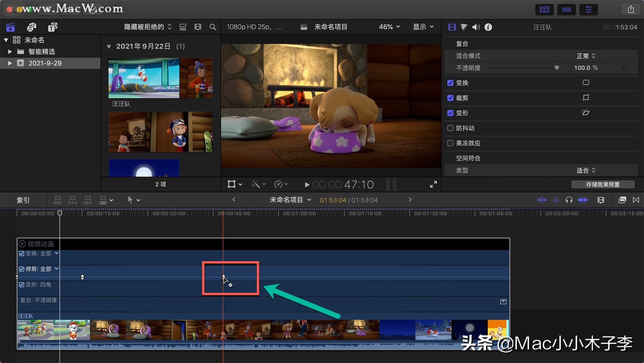The height and width of the screenshot is (363, 644).
Task: Enable the 防抖动 checkbox
Action: pyautogui.click(x=450, y=128)
